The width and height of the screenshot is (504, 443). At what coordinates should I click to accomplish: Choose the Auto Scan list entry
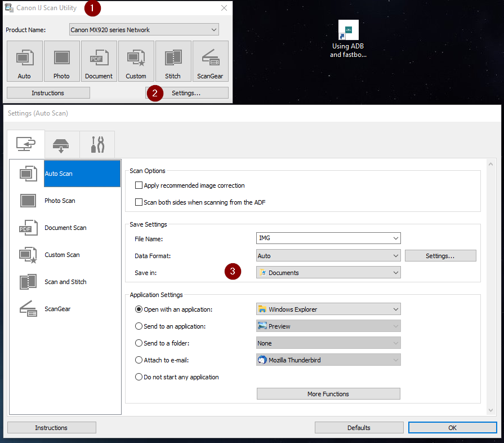[82, 174]
